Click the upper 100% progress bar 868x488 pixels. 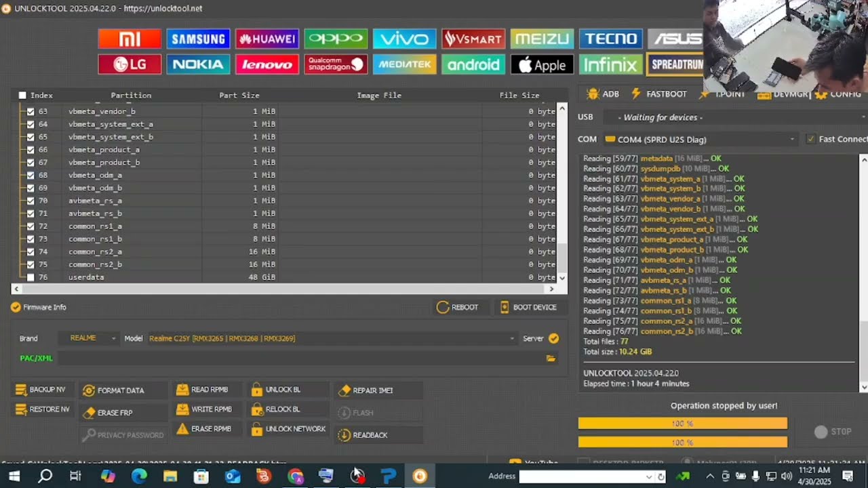pos(682,424)
